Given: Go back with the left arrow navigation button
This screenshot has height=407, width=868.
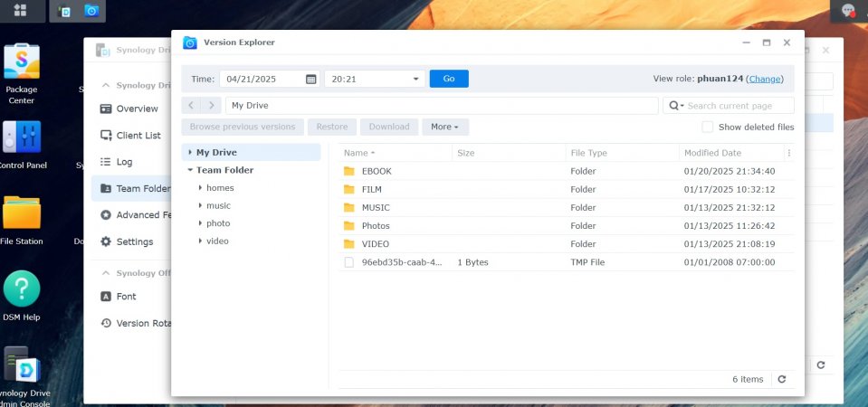Looking at the screenshot, I should click(191, 105).
